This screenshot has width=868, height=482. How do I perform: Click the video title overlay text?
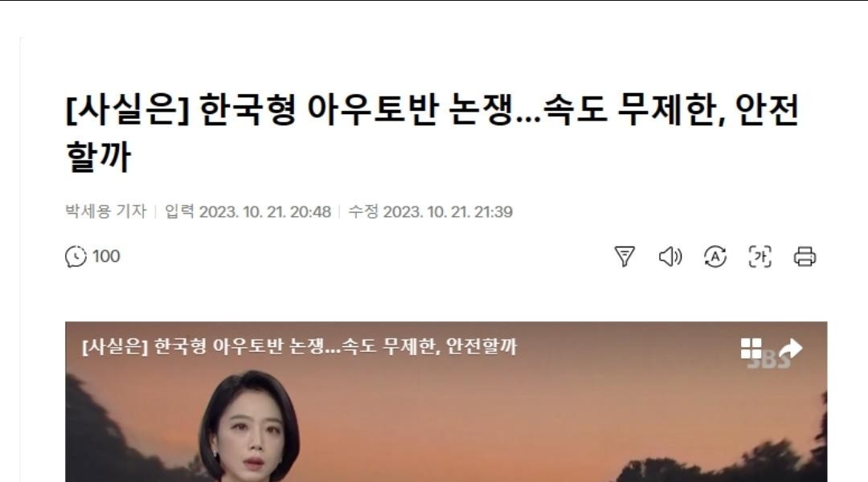tap(299, 346)
